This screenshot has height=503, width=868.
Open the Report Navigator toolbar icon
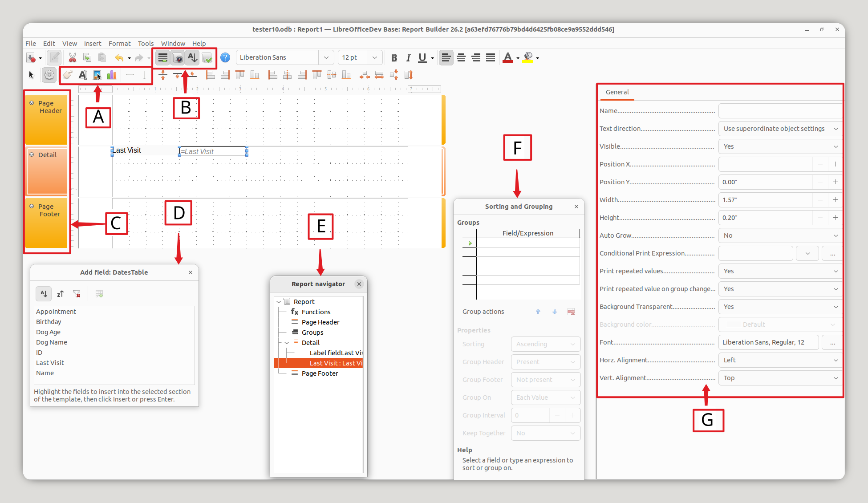click(x=178, y=58)
